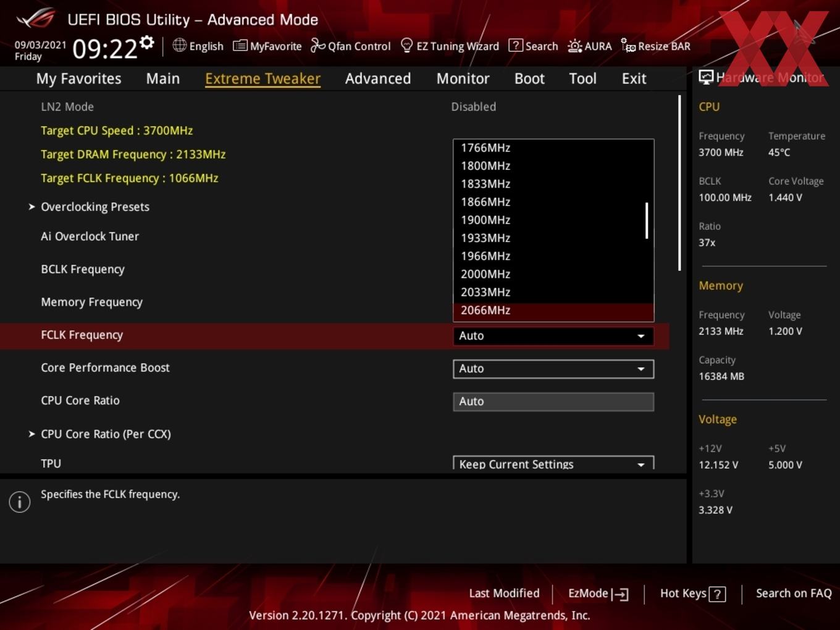The height and width of the screenshot is (630, 840).
Task: Click the EzMode exit arrow icon
Action: click(x=620, y=594)
